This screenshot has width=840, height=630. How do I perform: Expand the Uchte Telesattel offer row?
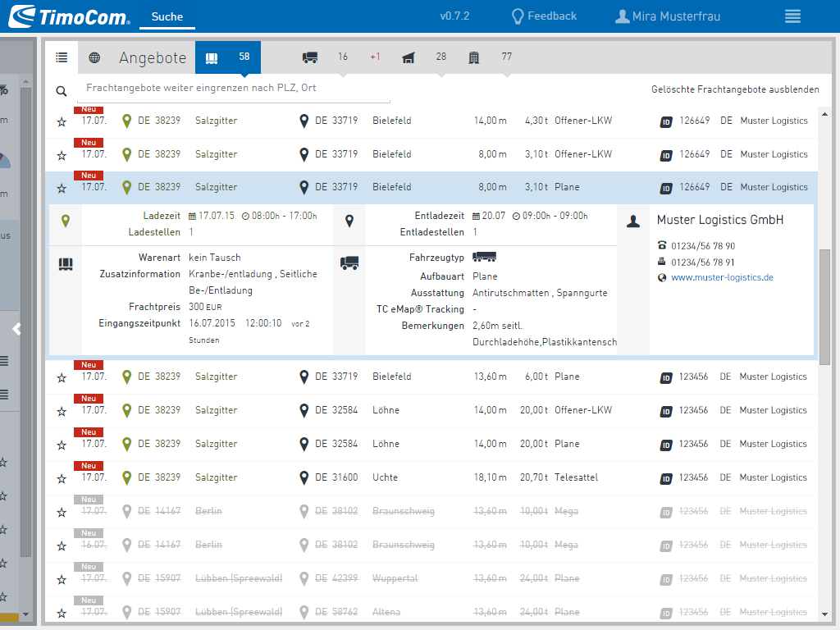(x=431, y=478)
